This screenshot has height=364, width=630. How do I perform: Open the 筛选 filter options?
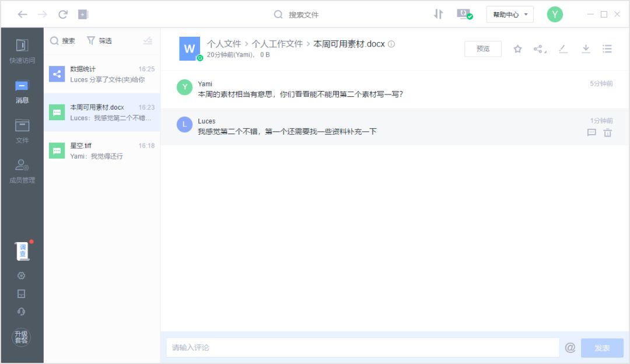pos(99,41)
